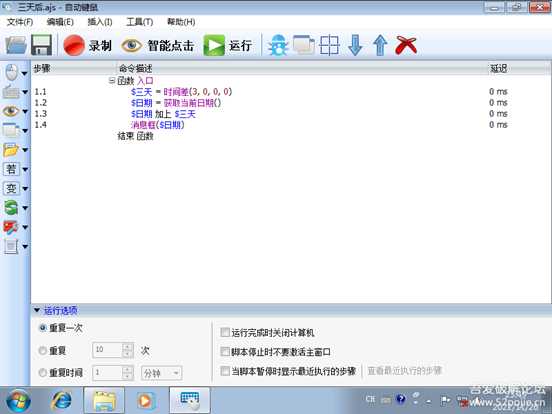This screenshot has width=552, height=414.
Task: Select the folder file command icon in sidebar
Action: click(x=11, y=150)
